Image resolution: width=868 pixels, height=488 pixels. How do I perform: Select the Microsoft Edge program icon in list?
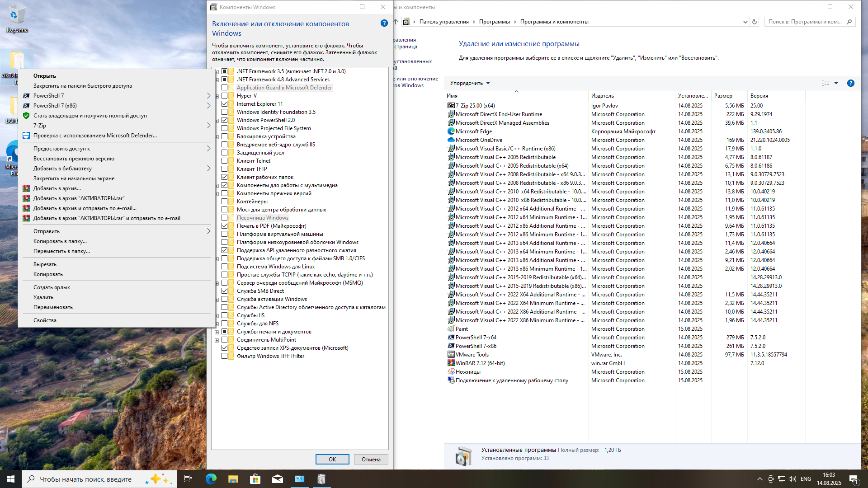451,131
